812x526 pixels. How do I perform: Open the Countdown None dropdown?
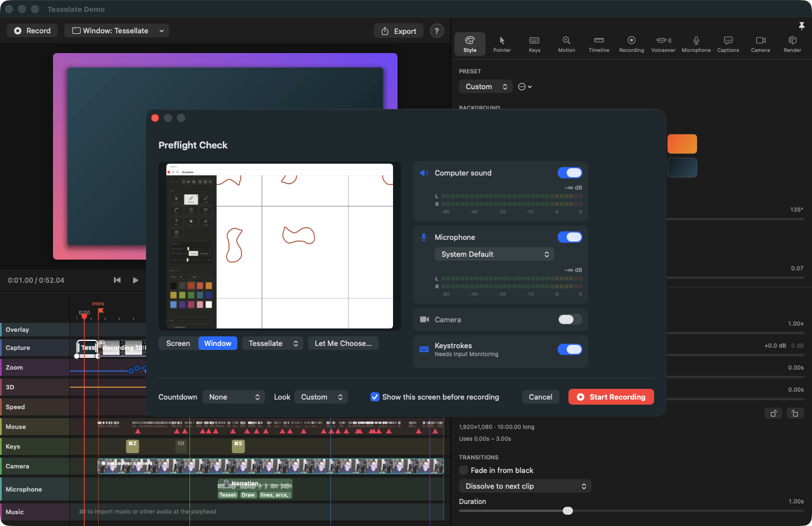point(233,397)
